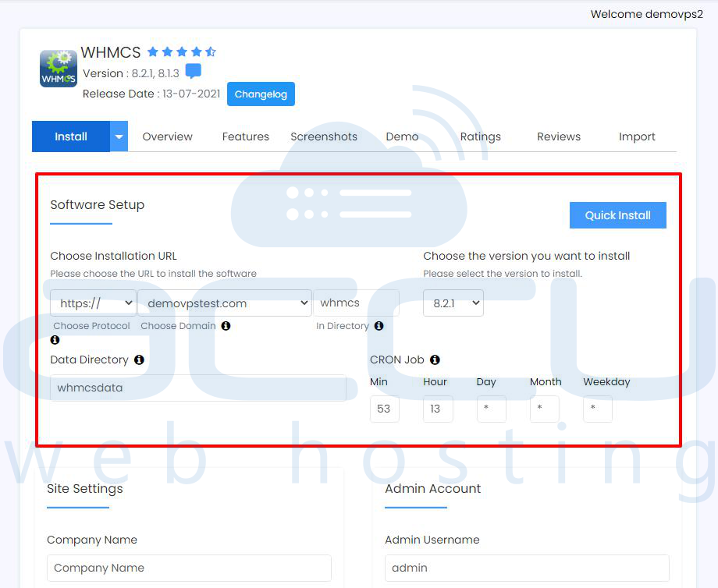Click the Changelog button

[x=261, y=94]
